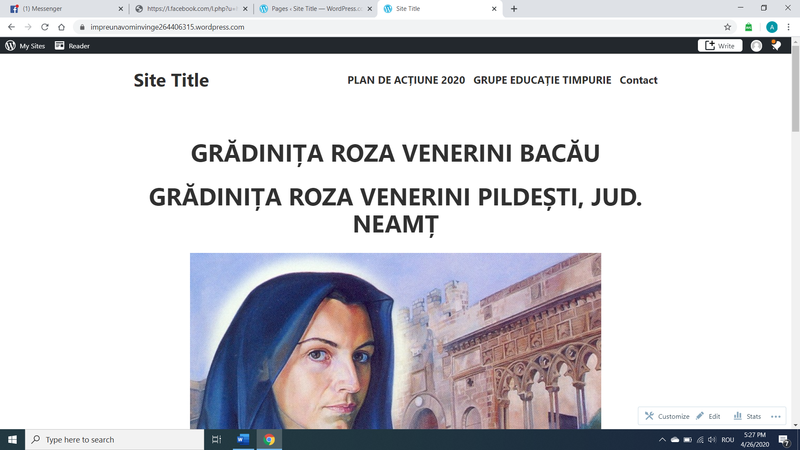Click the Write new post button
This screenshot has width=800, height=450.
tap(719, 46)
